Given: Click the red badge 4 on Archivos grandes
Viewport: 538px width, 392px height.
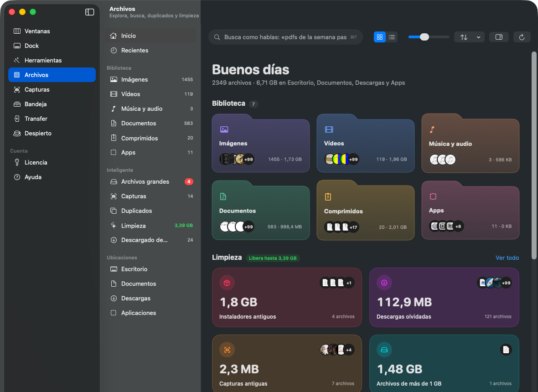Looking at the screenshot, I should (189, 182).
